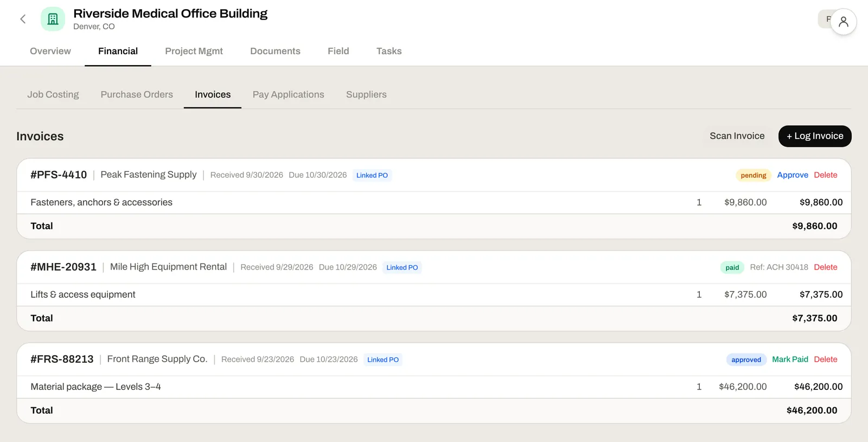
Task: Open the user profile avatar
Action: [x=843, y=22]
